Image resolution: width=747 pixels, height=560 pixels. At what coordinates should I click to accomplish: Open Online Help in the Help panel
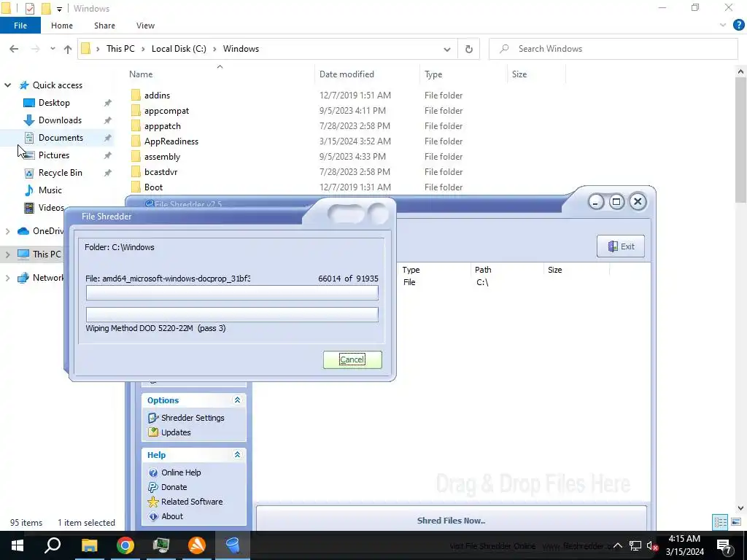click(x=181, y=472)
